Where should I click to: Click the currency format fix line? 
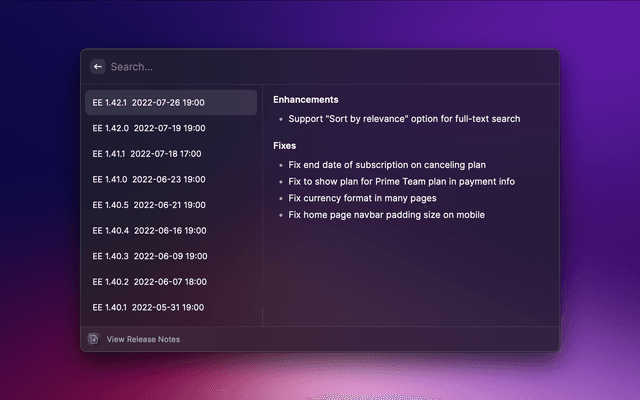click(362, 198)
